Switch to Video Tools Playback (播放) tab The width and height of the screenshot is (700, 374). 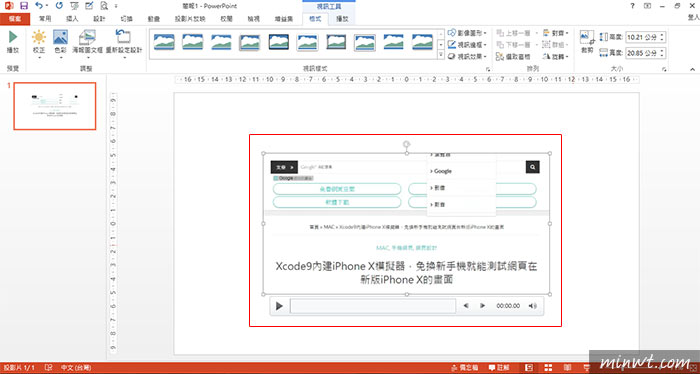coord(342,19)
